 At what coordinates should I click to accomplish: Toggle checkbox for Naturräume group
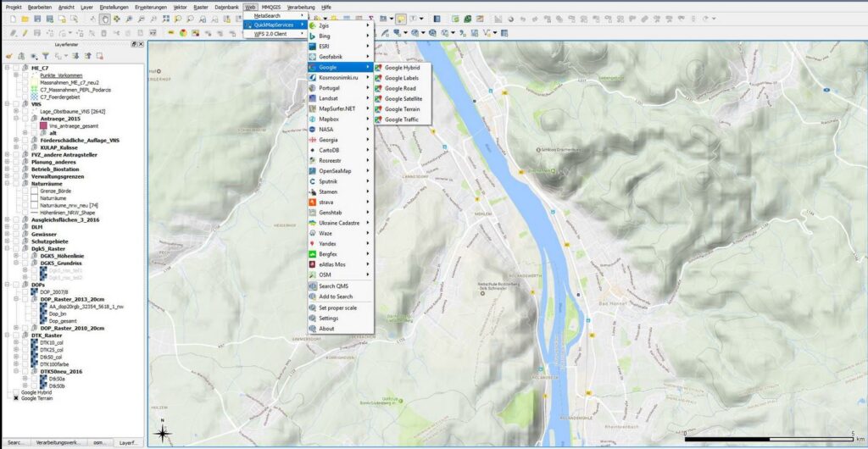tap(16, 184)
